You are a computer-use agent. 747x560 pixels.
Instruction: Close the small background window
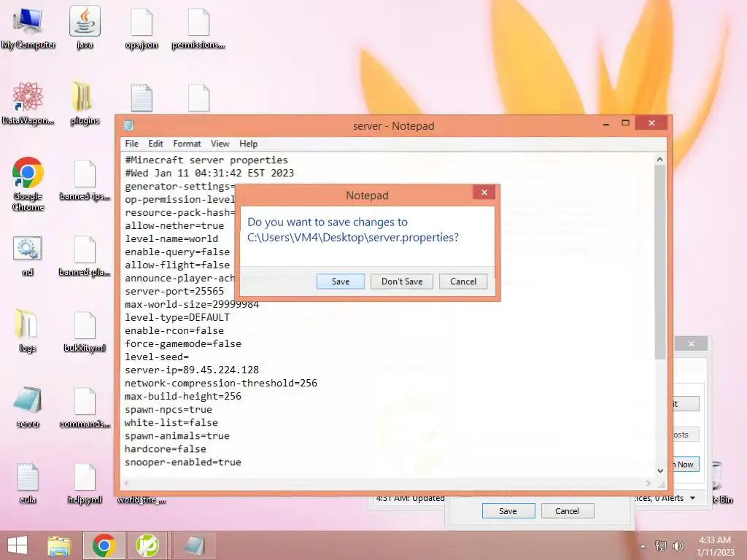(692, 344)
